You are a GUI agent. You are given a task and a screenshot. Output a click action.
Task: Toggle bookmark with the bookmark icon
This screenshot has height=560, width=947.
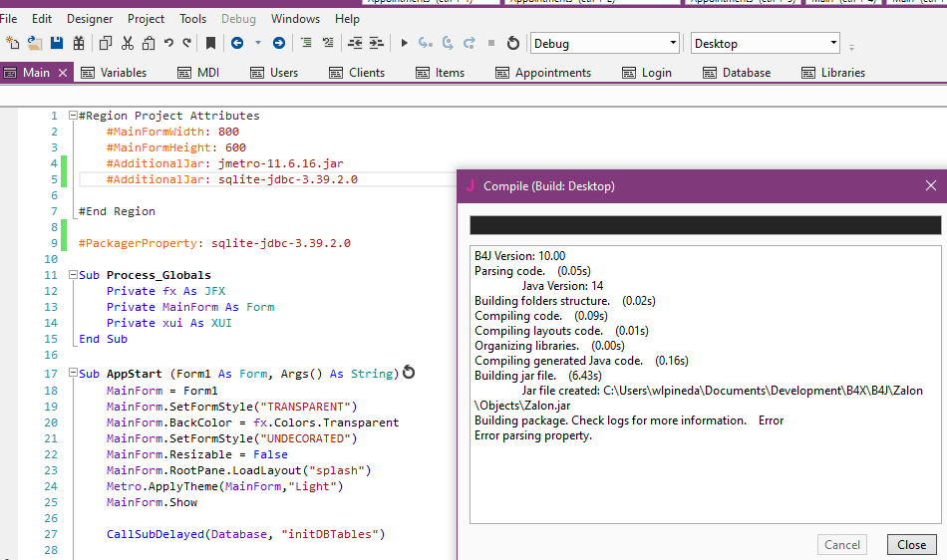pos(211,43)
